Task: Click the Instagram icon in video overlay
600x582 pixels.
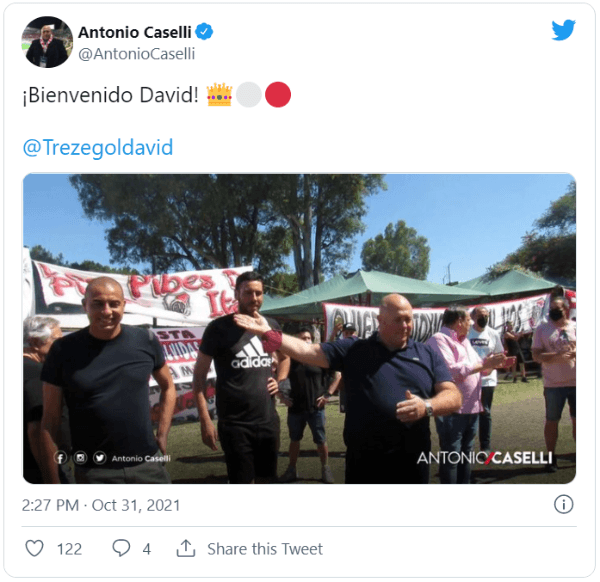Action: [x=80, y=458]
